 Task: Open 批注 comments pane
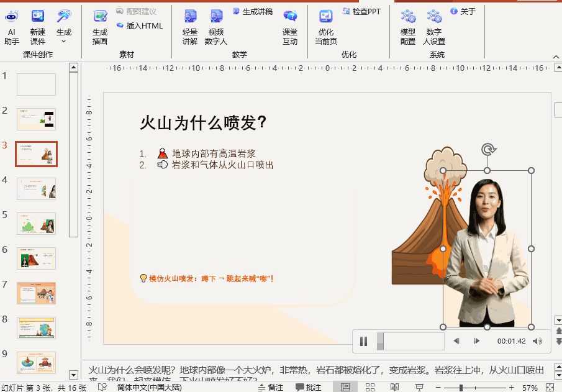click(308, 387)
